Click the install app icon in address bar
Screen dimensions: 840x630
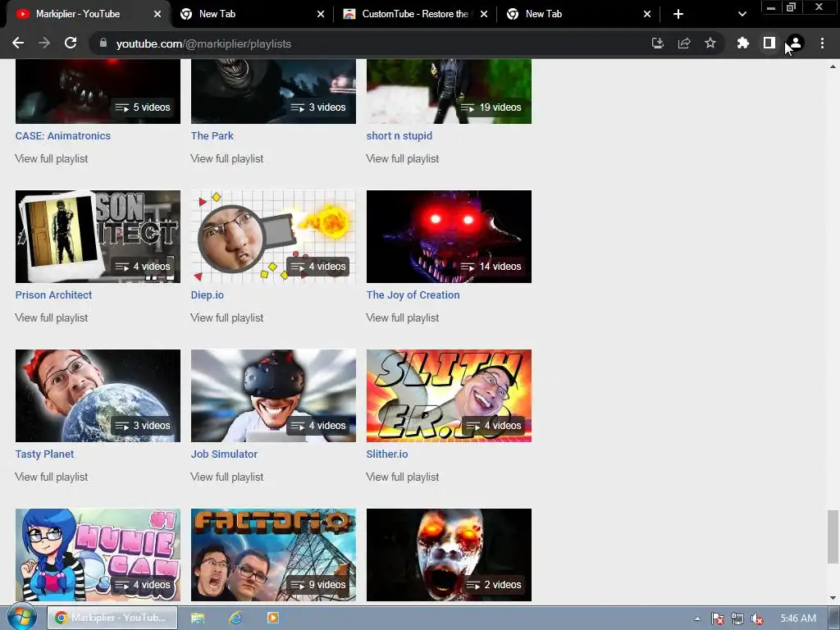point(657,43)
